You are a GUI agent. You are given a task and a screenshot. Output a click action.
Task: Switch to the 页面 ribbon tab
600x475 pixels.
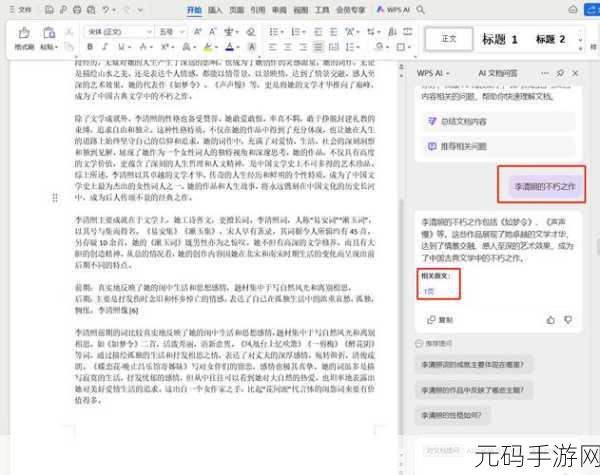coord(236,10)
